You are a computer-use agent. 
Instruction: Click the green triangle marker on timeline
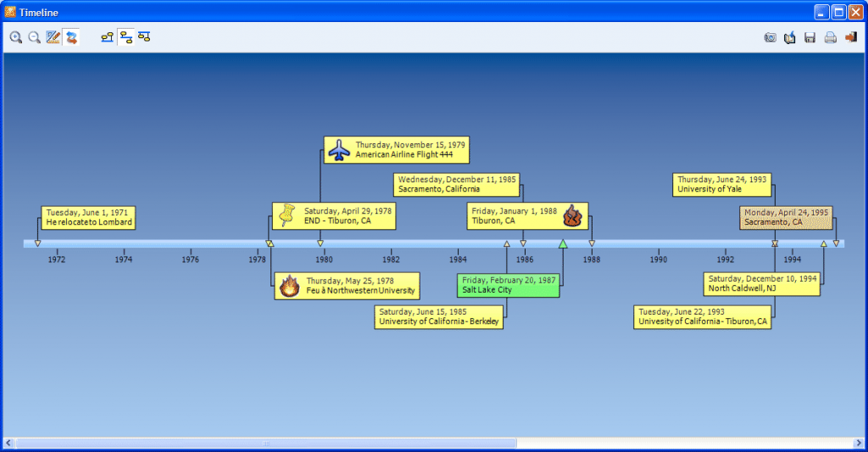563,244
